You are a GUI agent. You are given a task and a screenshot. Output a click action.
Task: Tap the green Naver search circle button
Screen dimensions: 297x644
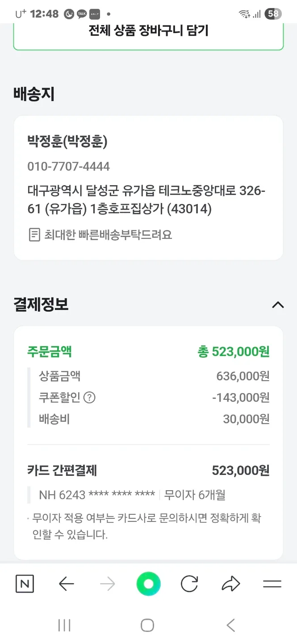click(x=148, y=584)
